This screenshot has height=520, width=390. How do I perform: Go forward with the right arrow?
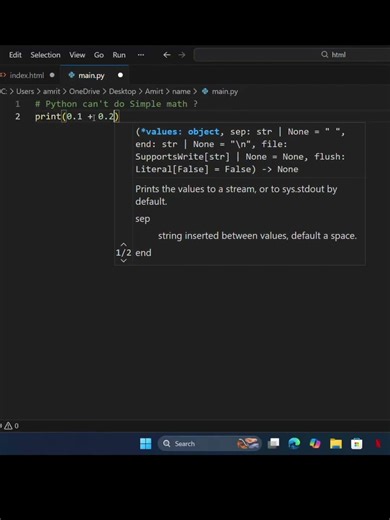182,55
